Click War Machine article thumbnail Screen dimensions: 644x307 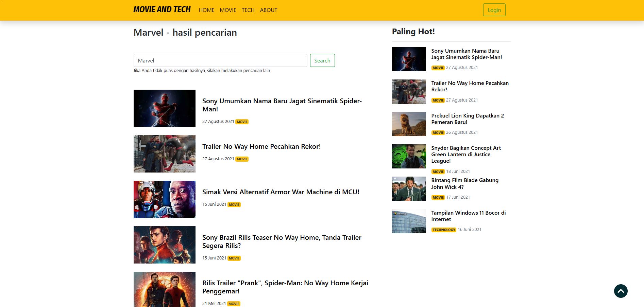pyautogui.click(x=165, y=199)
